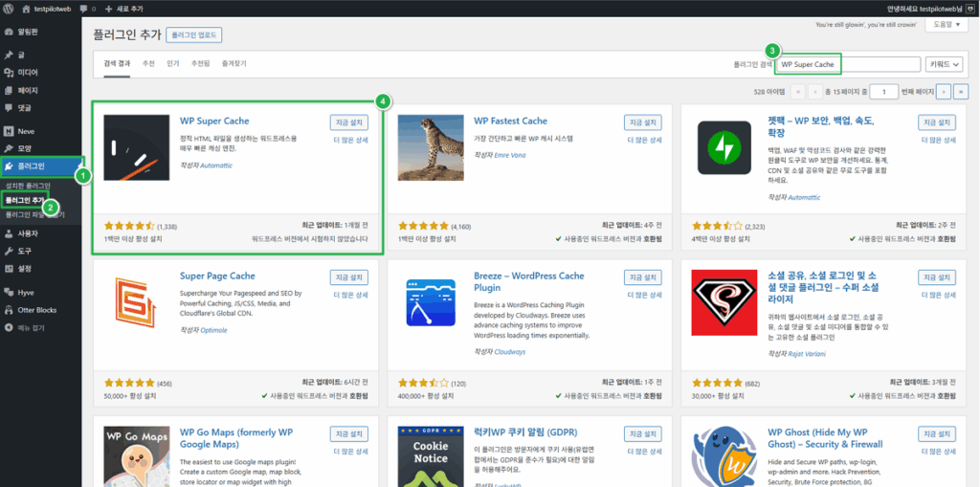Switch to the 인기 (Popular) tab
The height and width of the screenshot is (487, 980).
tap(173, 63)
